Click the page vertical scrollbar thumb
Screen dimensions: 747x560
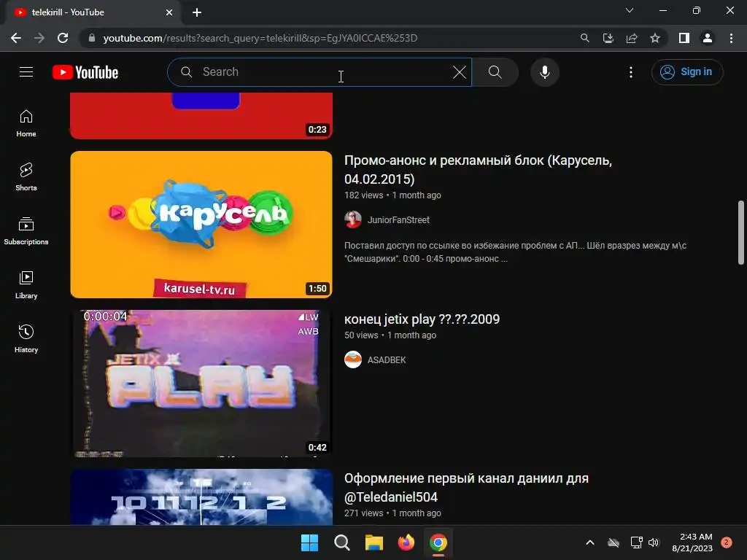(x=741, y=233)
